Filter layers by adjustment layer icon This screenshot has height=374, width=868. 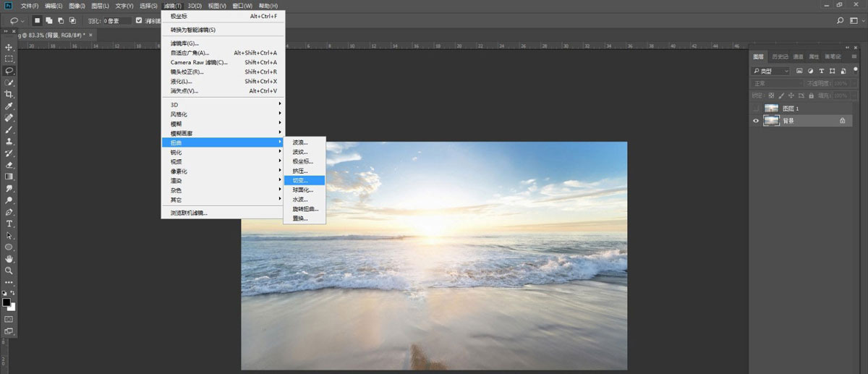point(811,71)
